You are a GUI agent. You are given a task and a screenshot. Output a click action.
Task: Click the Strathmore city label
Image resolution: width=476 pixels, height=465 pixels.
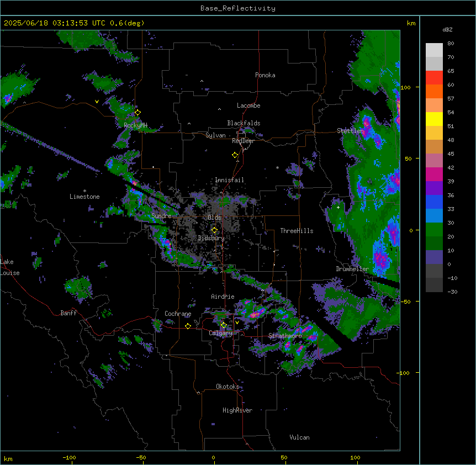pyautogui.click(x=285, y=336)
